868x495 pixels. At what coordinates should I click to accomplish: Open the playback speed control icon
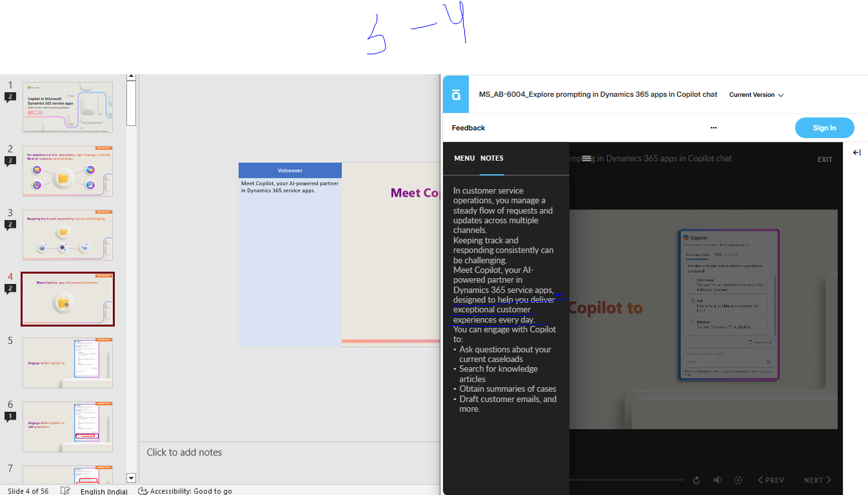pos(738,480)
